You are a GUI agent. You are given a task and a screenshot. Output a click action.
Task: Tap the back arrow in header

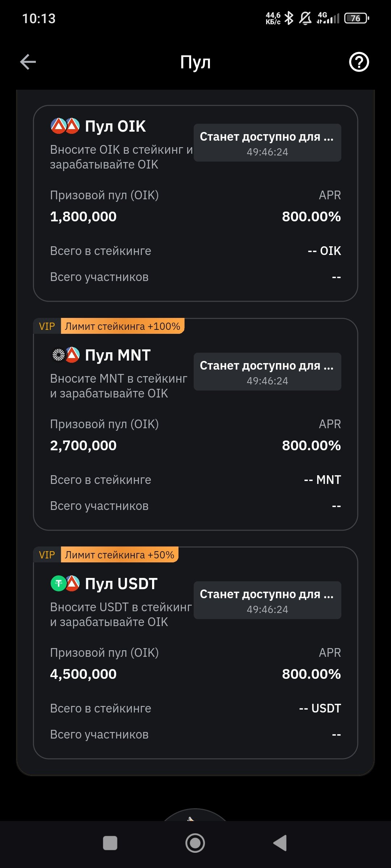click(28, 62)
